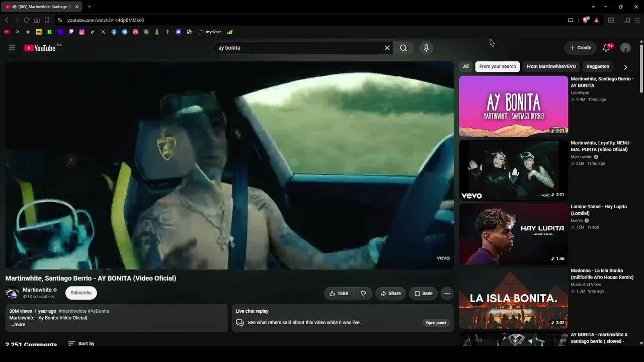This screenshot has width=644, height=362.
Task: Open the Martinwhite channel name link
Action: (x=37, y=290)
